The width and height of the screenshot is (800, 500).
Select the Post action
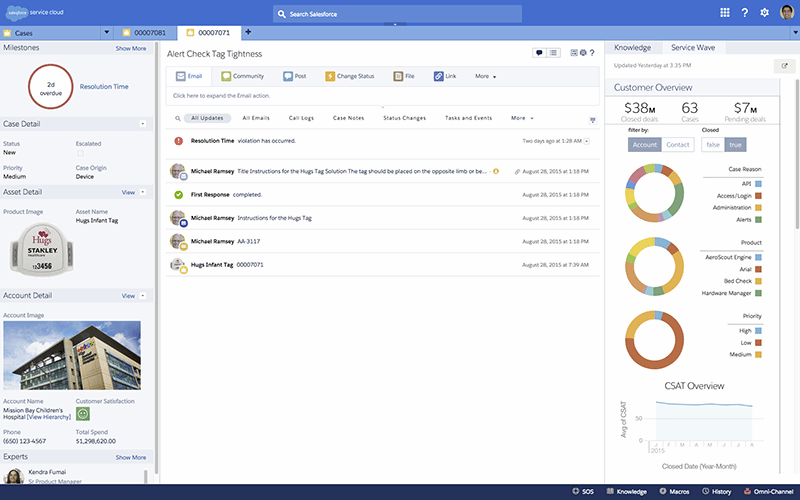[x=294, y=76]
